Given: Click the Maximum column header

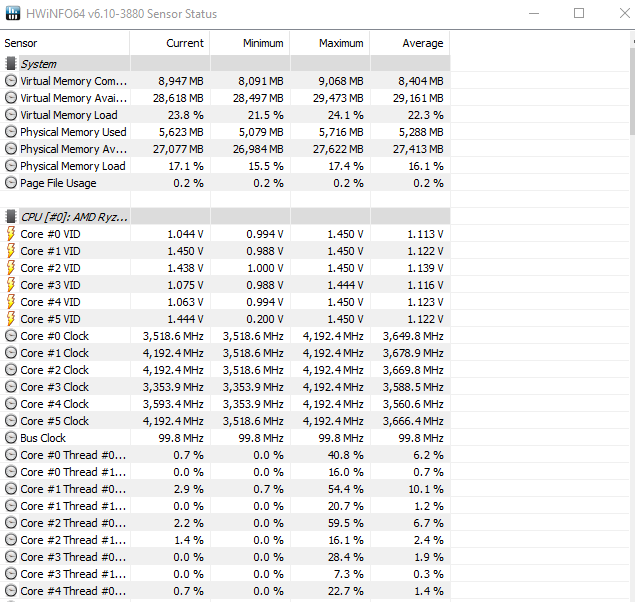Looking at the screenshot, I should [x=330, y=43].
